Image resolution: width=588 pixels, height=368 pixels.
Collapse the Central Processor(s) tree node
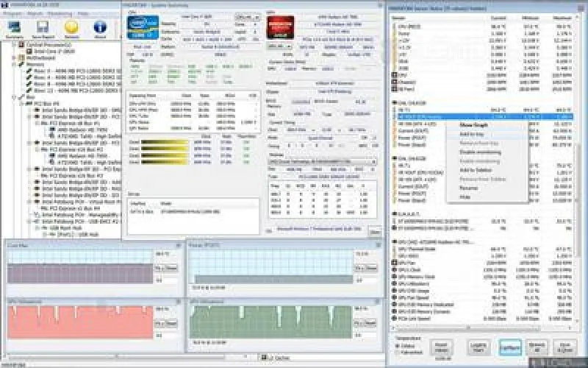(15, 45)
